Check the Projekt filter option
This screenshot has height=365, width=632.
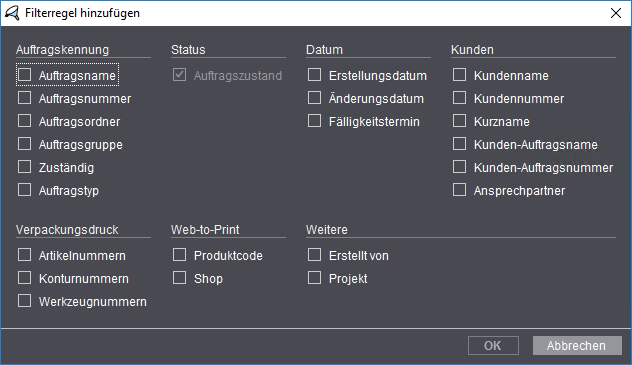click(x=314, y=278)
